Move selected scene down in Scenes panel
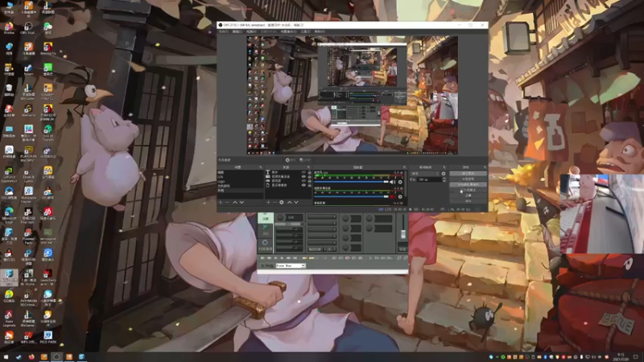 (242, 203)
